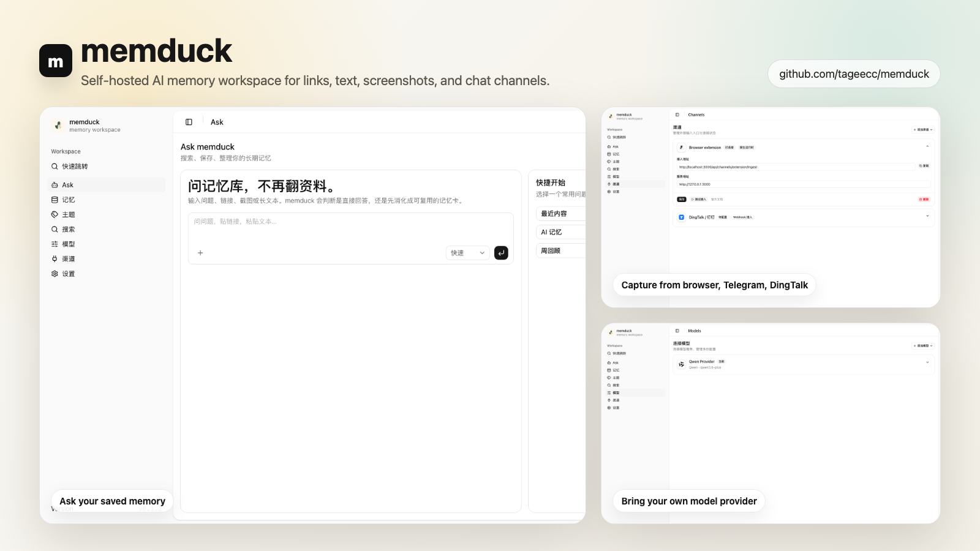The width and height of the screenshot is (980, 551).
Task: Open quick jump search in Models window sidebar
Action: point(635,353)
